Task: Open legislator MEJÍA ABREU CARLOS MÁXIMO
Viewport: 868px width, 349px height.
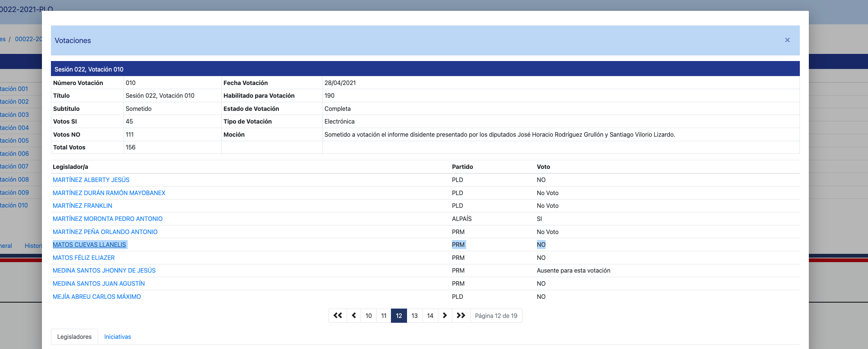Action: point(97,297)
